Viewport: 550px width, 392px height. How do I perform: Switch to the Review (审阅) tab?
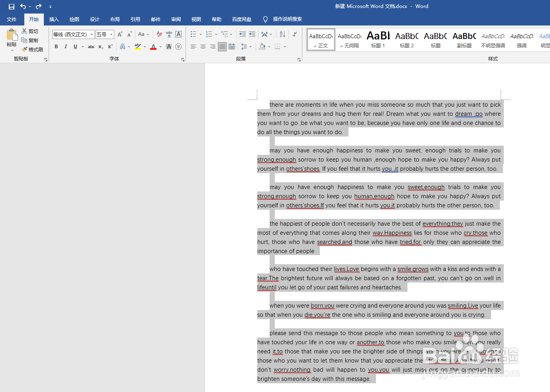(176, 19)
